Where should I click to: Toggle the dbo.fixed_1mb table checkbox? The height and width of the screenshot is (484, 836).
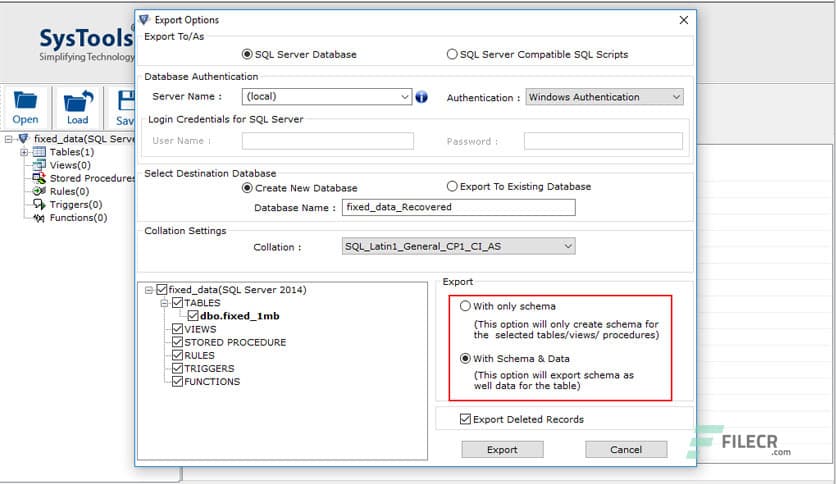pos(193,316)
